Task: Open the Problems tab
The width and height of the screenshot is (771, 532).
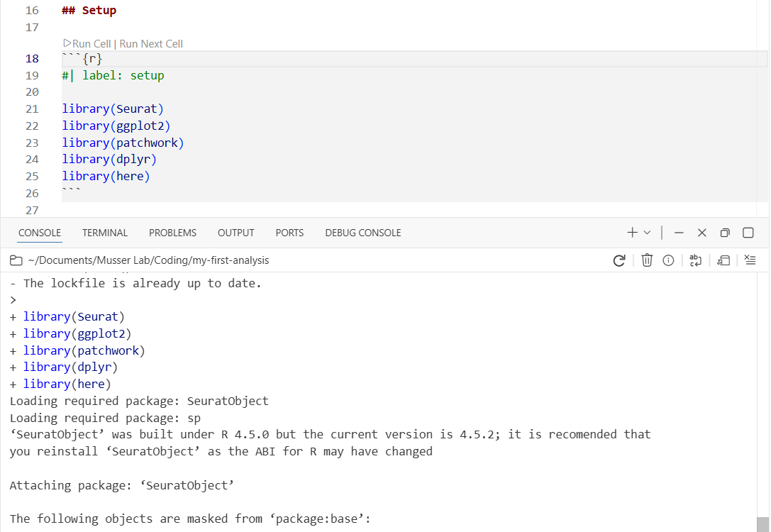Action: coord(172,233)
